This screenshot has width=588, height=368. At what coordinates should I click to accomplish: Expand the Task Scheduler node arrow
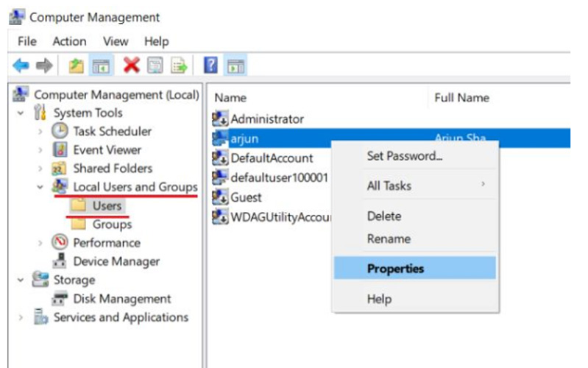[40, 131]
